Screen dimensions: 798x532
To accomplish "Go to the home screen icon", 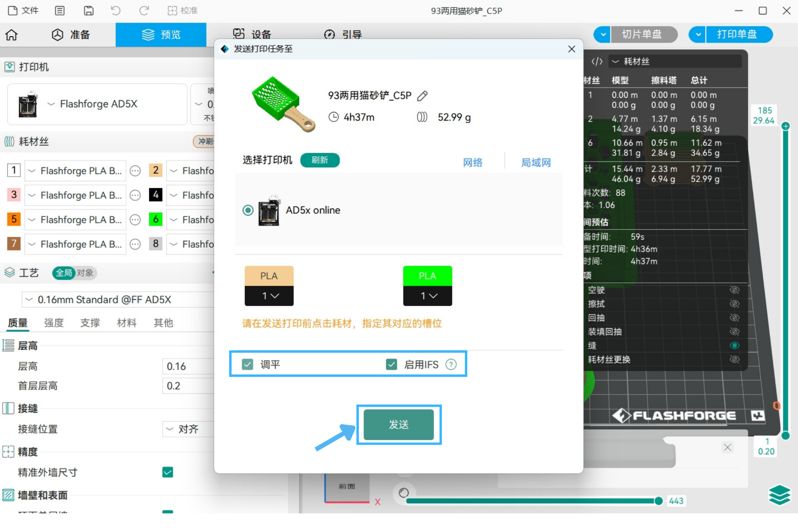I will (12, 34).
